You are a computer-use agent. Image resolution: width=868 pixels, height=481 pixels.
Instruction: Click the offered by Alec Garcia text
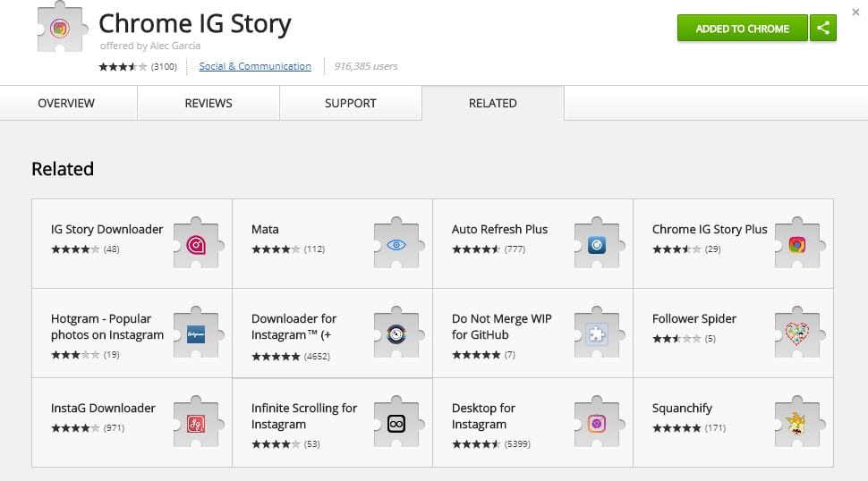[150, 46]
